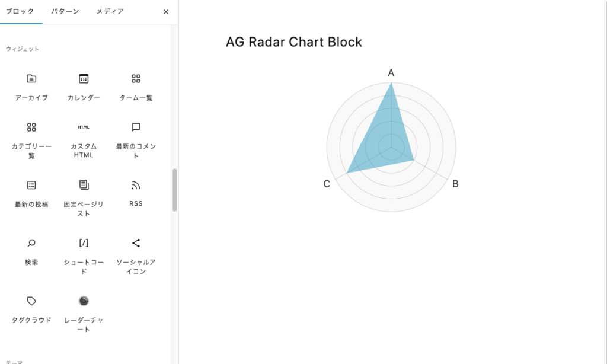Click the inserter panel scrollbar thumb
This screenshot has width=607, height=364.
[174, 190]
